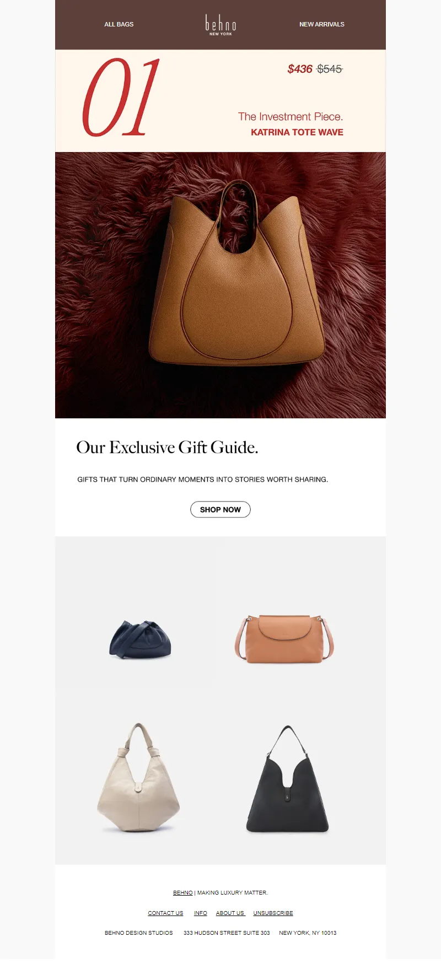Select the black shoulder bag
The height and width of the screenshot is (980, 441).
(x=287, y=779)
